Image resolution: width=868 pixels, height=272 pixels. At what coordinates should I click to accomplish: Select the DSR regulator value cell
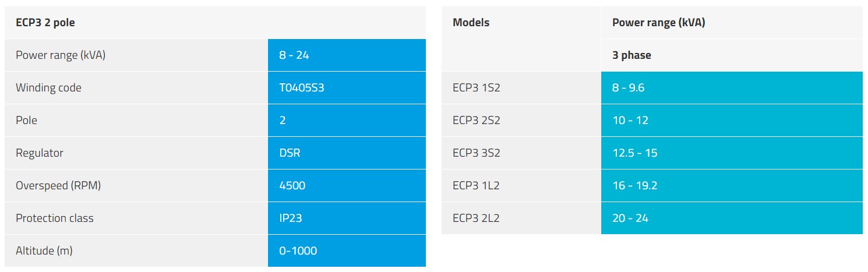[x=290, y=153]
